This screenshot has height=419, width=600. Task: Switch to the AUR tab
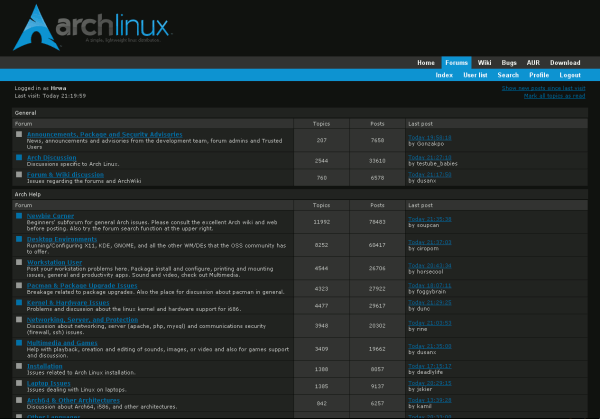[533, 63]
